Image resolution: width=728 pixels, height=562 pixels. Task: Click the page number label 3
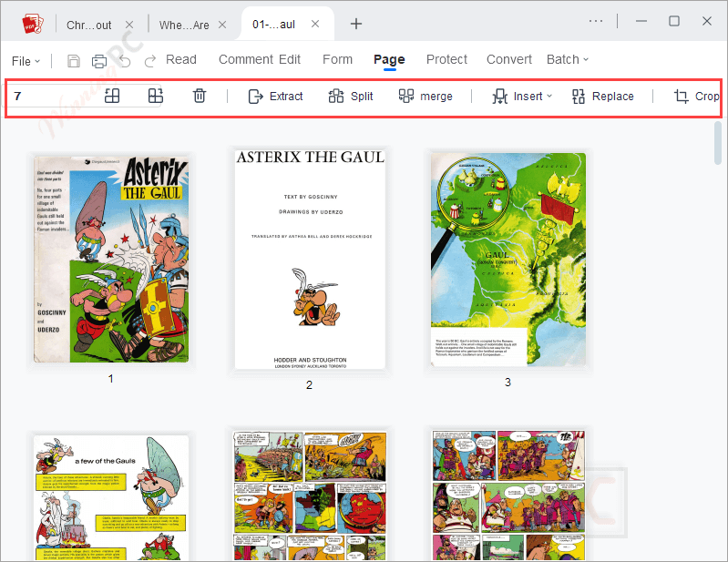[508, 383]
